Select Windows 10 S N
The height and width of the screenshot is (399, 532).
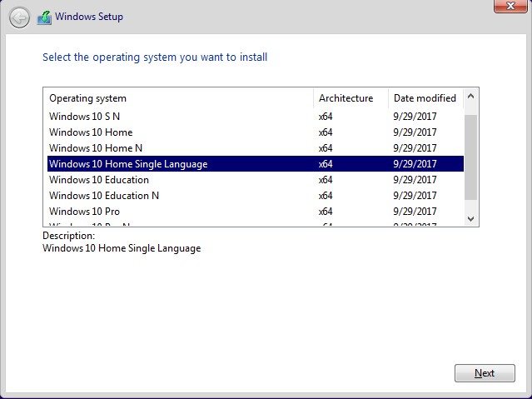pyautogui.click(x=256, y=117)
